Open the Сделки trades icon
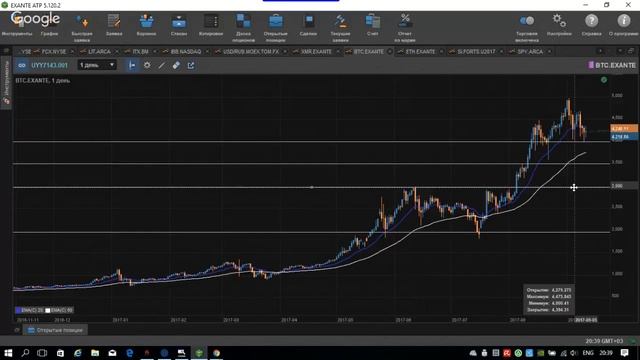 308,25
